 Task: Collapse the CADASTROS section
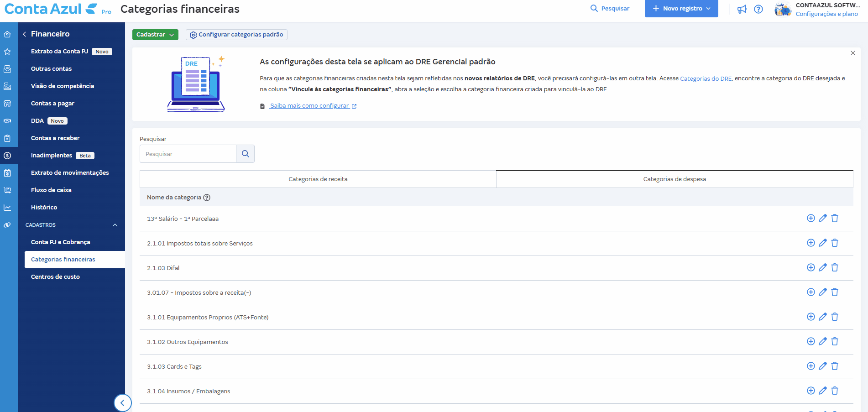coord(115,225)
